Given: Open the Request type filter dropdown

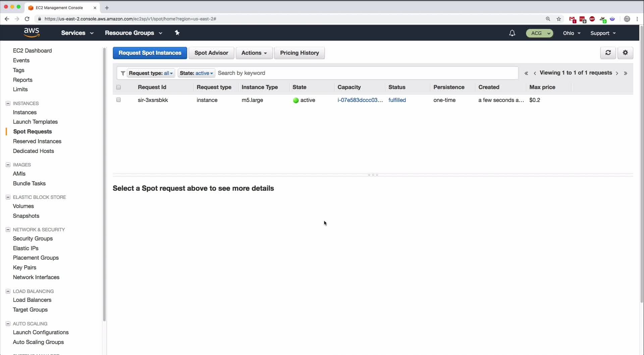Looking at the screenshot, I should 151,73.
